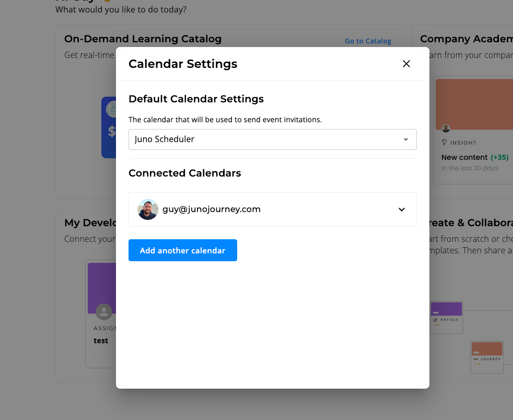
Task: Click the Insight lightbulb icon
Action: point(444,142)
